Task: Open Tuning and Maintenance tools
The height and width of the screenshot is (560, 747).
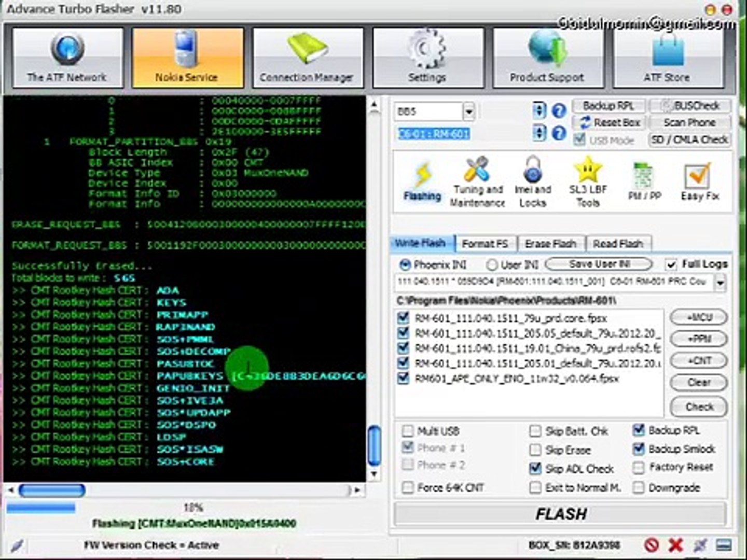Action: pyautogui.click(x=477, y=181)
